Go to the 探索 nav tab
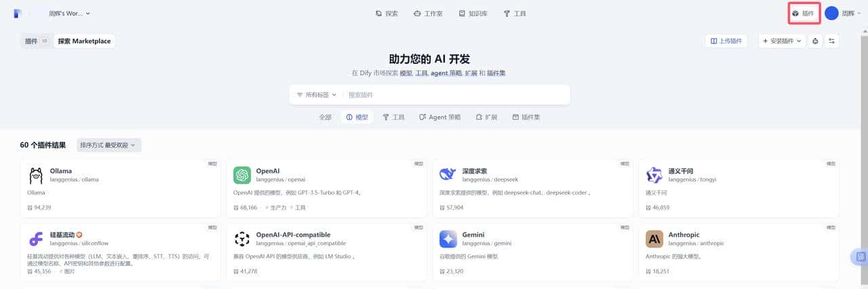This screenshot has height=289, width=868. [387, 14]
